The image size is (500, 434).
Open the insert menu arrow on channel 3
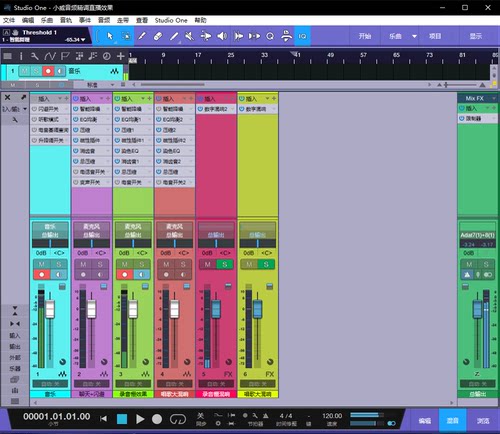point(143,99)
